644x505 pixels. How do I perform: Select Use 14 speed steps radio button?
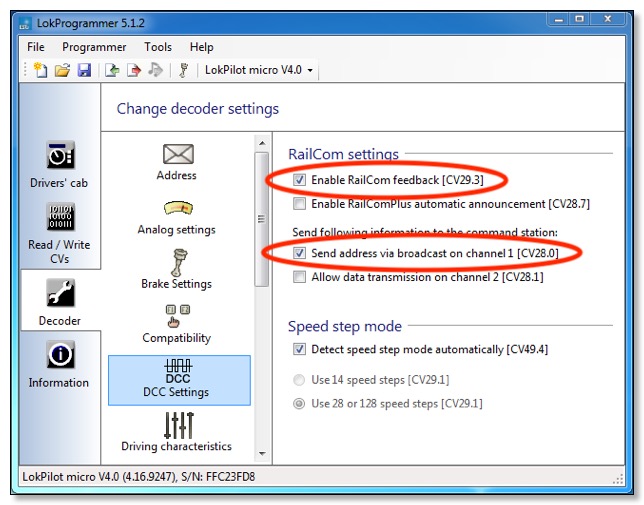[299, 380]
